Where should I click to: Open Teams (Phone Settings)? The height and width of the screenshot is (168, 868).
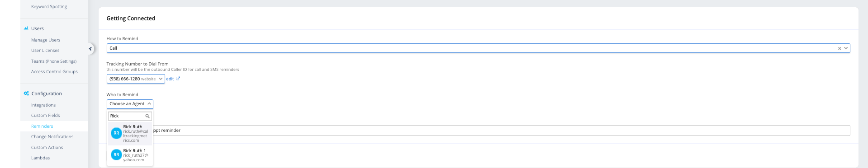54,61
